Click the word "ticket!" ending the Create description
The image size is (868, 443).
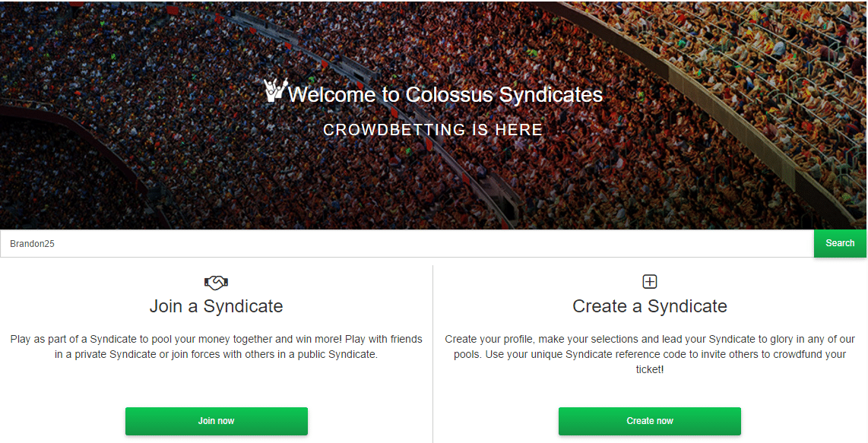650,369
